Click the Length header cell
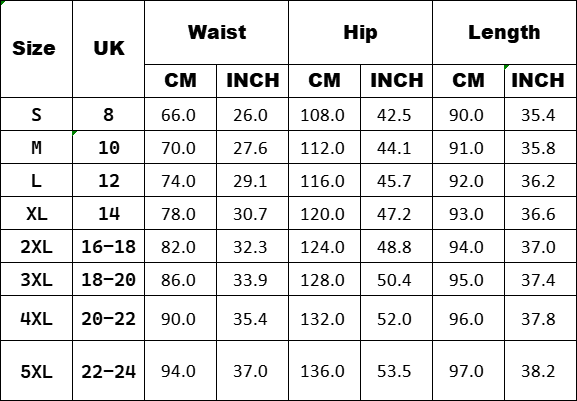577x401 pixels. tap(504, 32)
